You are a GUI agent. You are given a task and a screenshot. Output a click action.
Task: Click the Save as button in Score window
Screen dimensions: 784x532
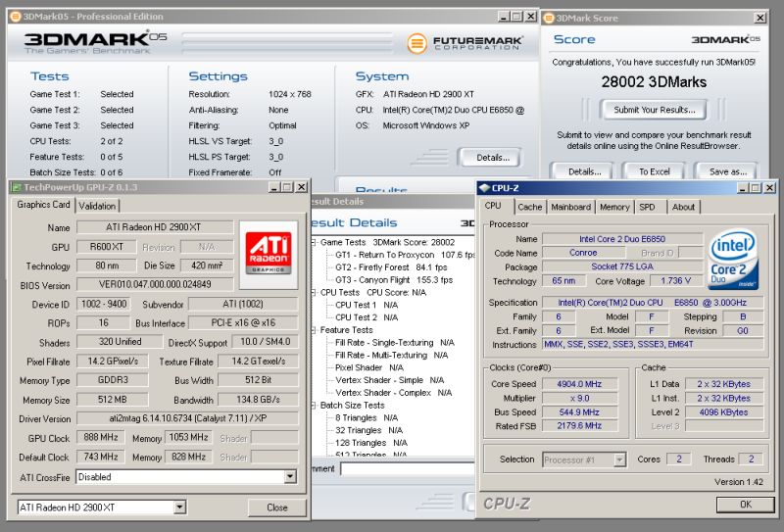[x=727, y=171]
